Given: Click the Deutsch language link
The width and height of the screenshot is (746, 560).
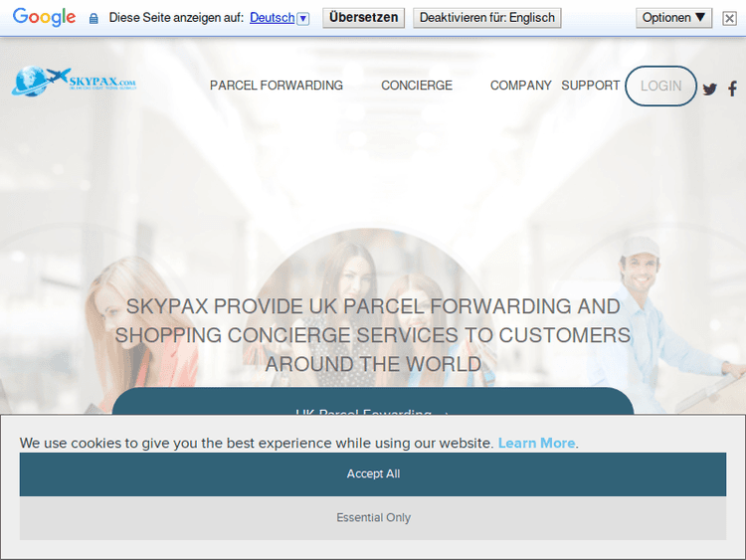Looking at the screenshot, I should tap(272, 18).
